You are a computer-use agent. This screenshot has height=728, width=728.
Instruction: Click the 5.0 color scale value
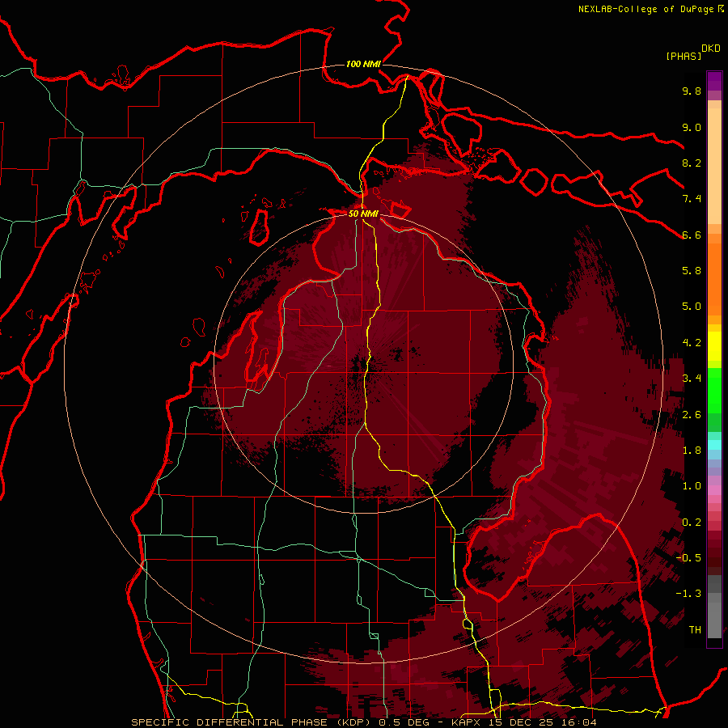(x=692, y=307)
